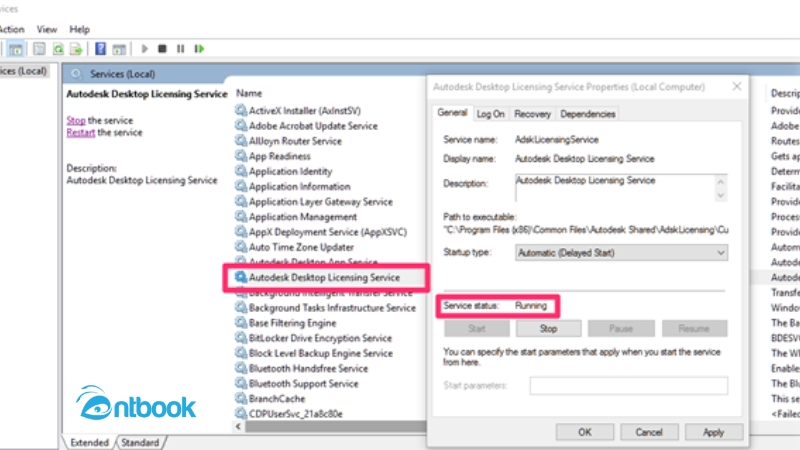Click the disabled Start button
The width and height of the screenshot is (800, 450).
click(477, 329)
